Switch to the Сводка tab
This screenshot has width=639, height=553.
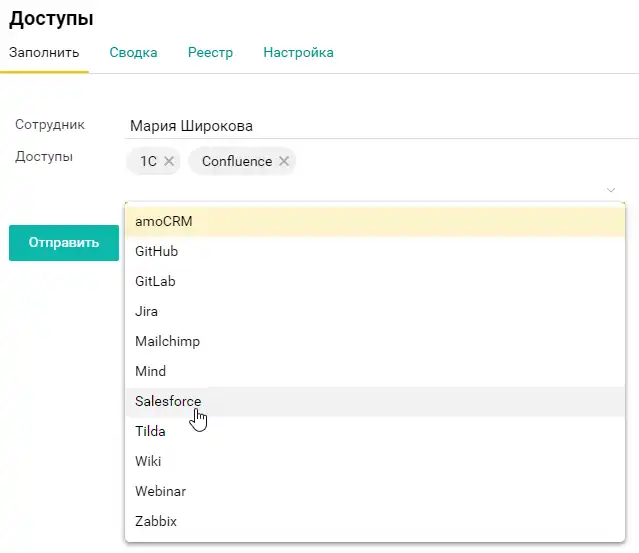tap(133, 53)
